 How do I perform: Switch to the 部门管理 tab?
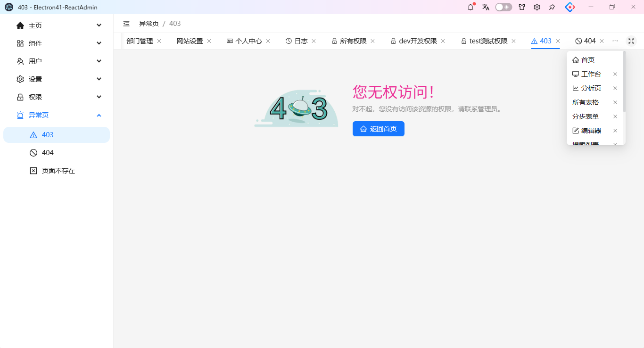click(x=140, y=41)
